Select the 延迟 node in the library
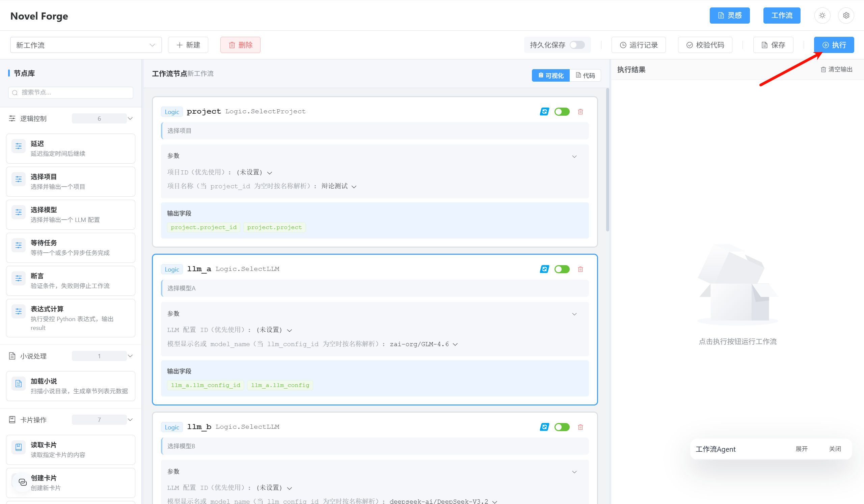864x504 pixels. pos(71,148)
